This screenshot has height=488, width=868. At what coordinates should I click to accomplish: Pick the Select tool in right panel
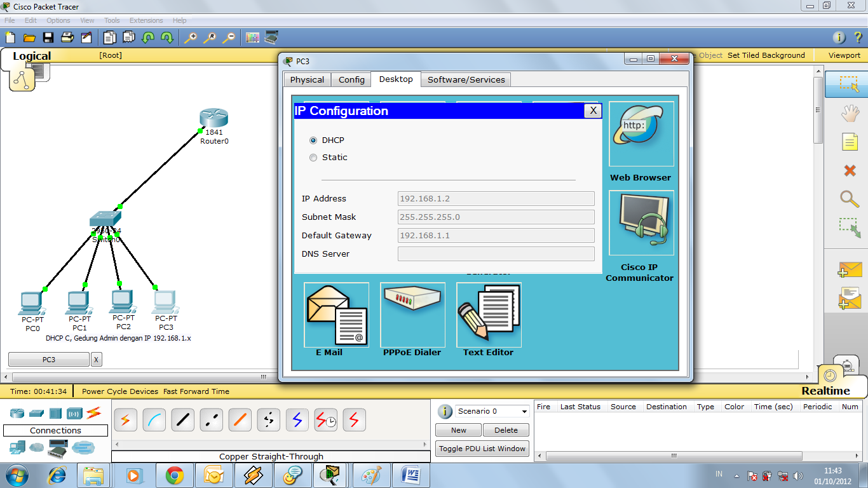click(x=849, y=85)
